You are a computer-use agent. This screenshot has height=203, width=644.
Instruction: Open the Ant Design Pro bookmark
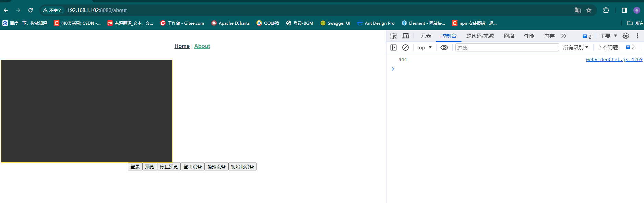[376, 23]
